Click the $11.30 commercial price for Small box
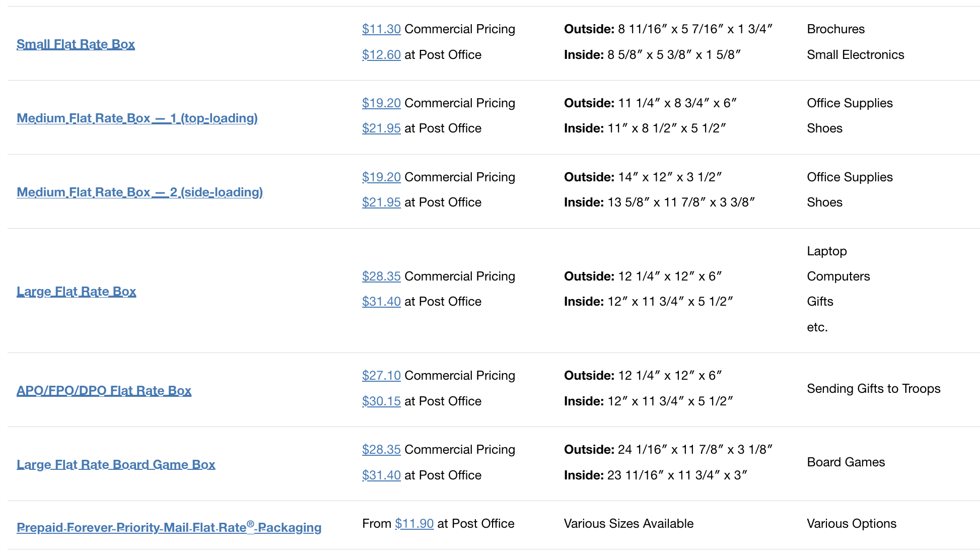980x560 pixels. click(x=381, y=29)
